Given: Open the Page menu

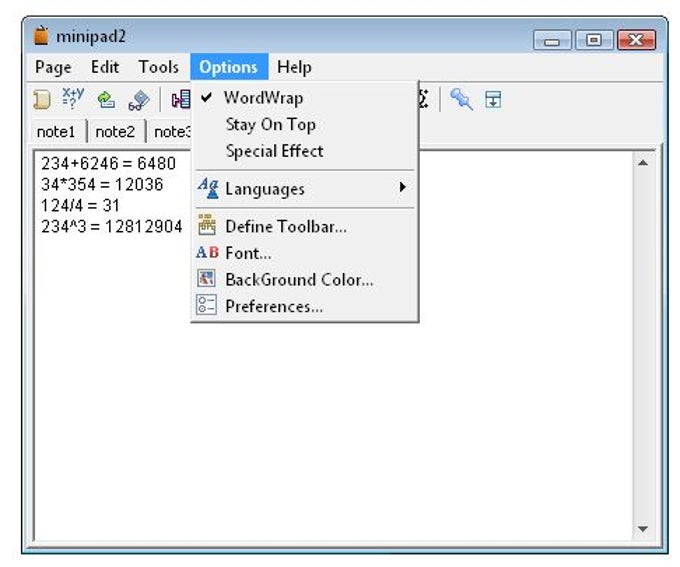Looking at the screenshot, I should (53, 67).
